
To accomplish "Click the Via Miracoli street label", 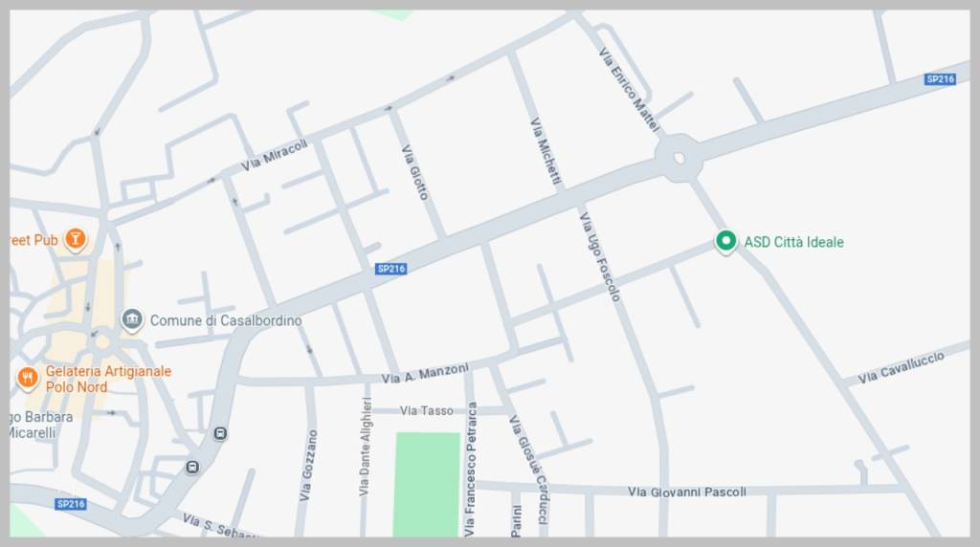I will pyautogui.click(x=275, y=155).
